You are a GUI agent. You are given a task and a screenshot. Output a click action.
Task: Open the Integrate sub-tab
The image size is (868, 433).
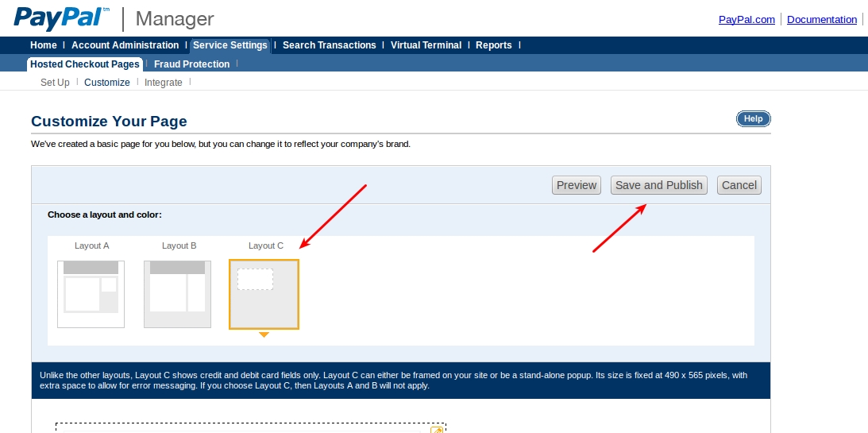(x=163, y=83)
